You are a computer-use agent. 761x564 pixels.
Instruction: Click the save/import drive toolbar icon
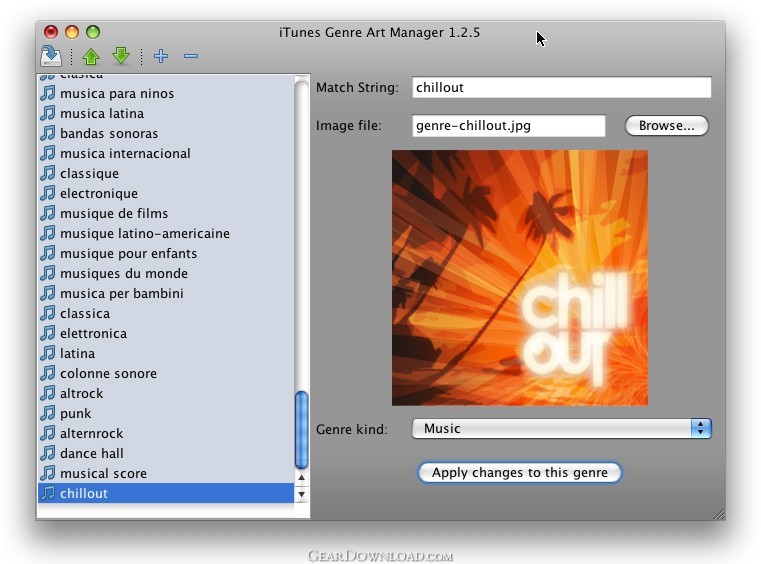click(51, 56)
